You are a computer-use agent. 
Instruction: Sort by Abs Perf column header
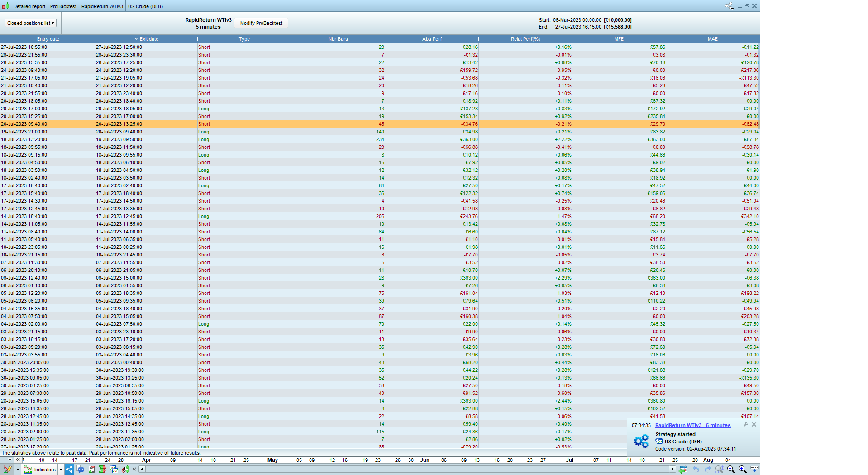(x=432, y=39)
